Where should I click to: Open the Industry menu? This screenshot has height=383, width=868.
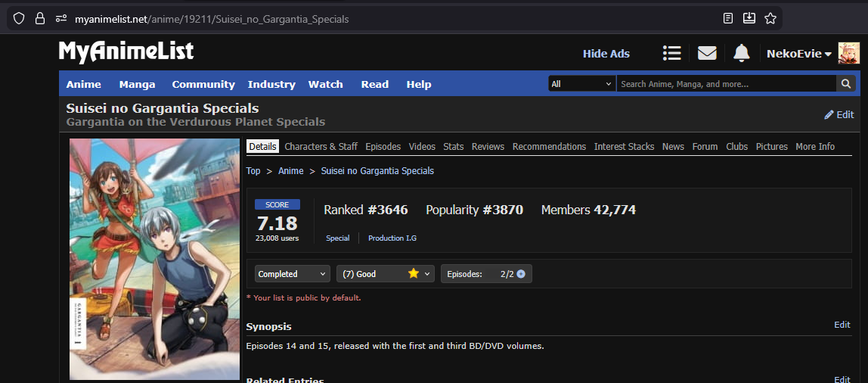[x=271, y=84]
